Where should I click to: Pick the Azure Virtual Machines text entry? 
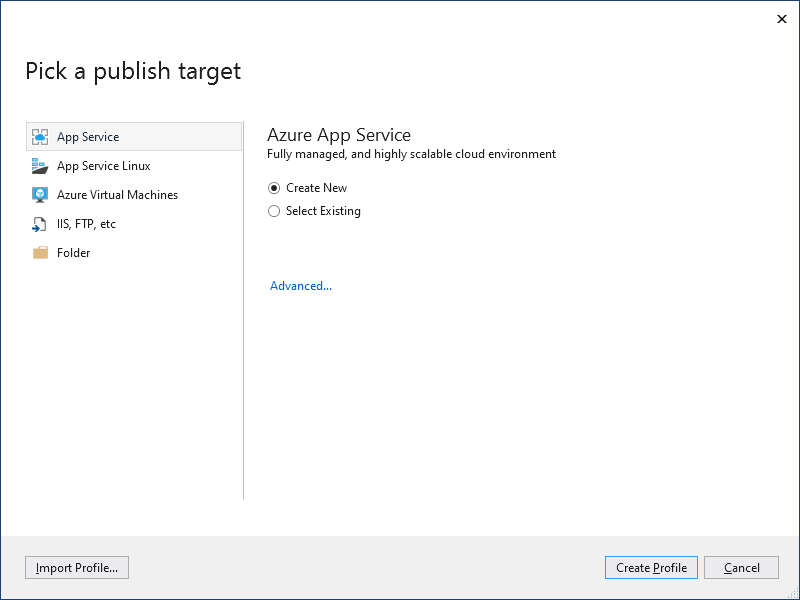[117, 195]
